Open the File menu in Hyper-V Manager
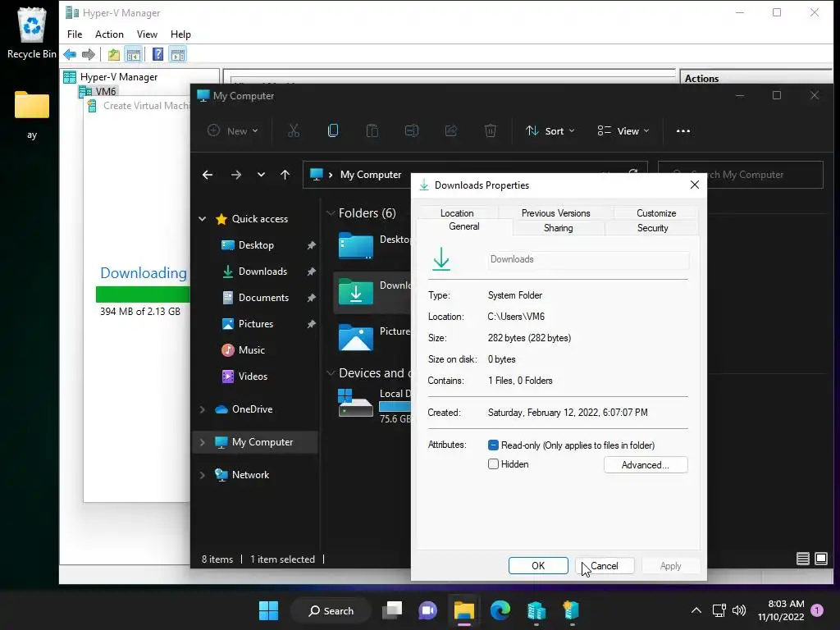840x630 pixels. 75,34
